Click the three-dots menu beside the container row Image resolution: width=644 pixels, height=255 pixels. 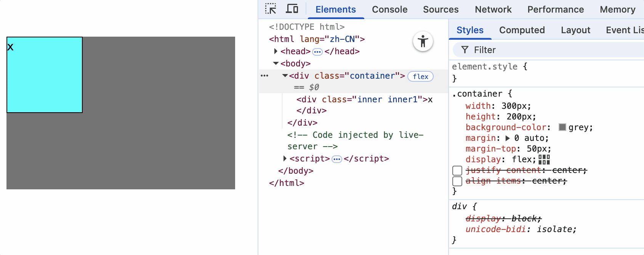[264, 76]
